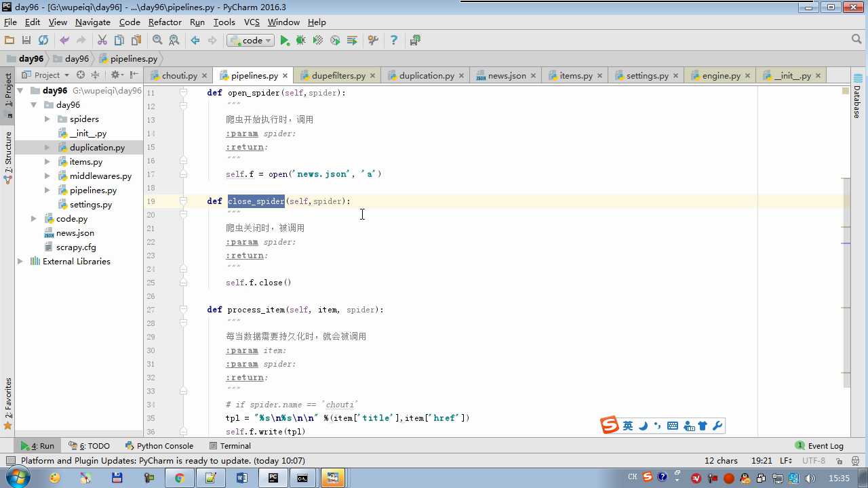Open the Terminal tool window
The image size is (868, 488).
230,446
